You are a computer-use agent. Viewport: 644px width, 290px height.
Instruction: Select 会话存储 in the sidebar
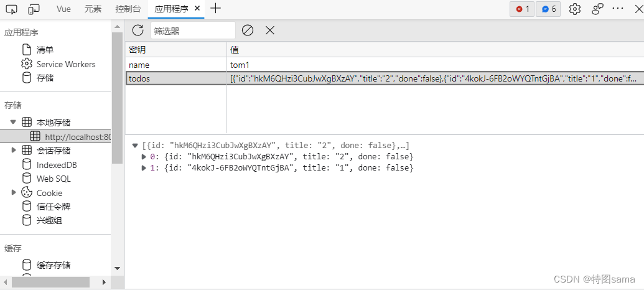[54, 151]
